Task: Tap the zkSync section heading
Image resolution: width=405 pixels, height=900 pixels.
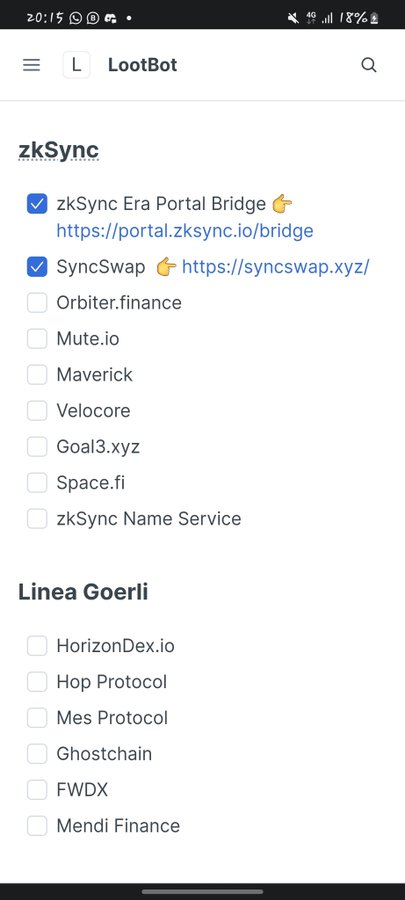Action: tap(59, 150)
